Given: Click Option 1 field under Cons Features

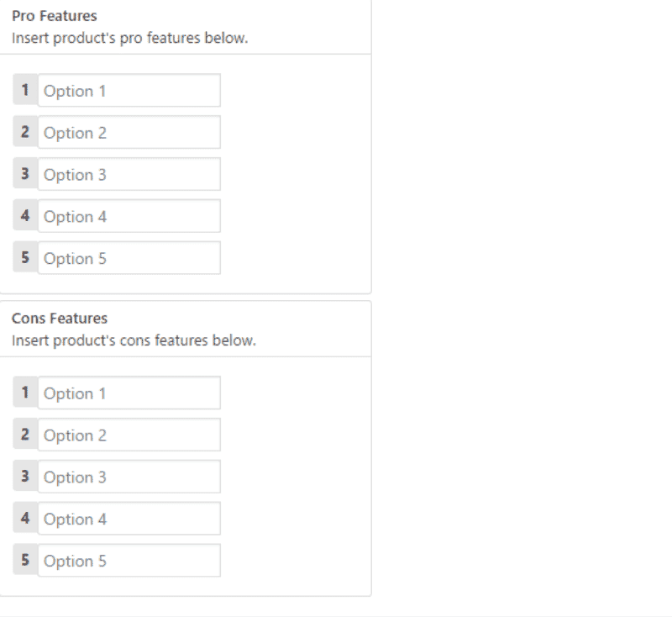Looking at the screenshot, I should [129, 393].
